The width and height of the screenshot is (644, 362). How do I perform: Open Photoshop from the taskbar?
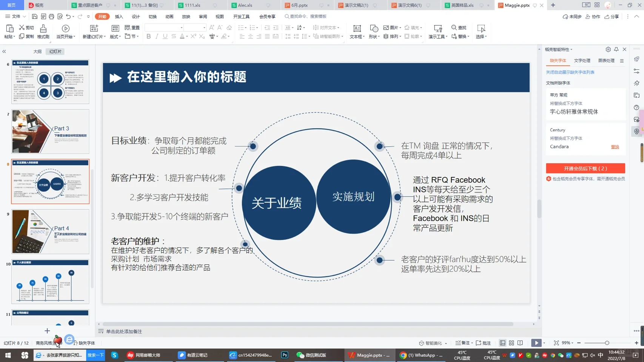tap(285, 355)
